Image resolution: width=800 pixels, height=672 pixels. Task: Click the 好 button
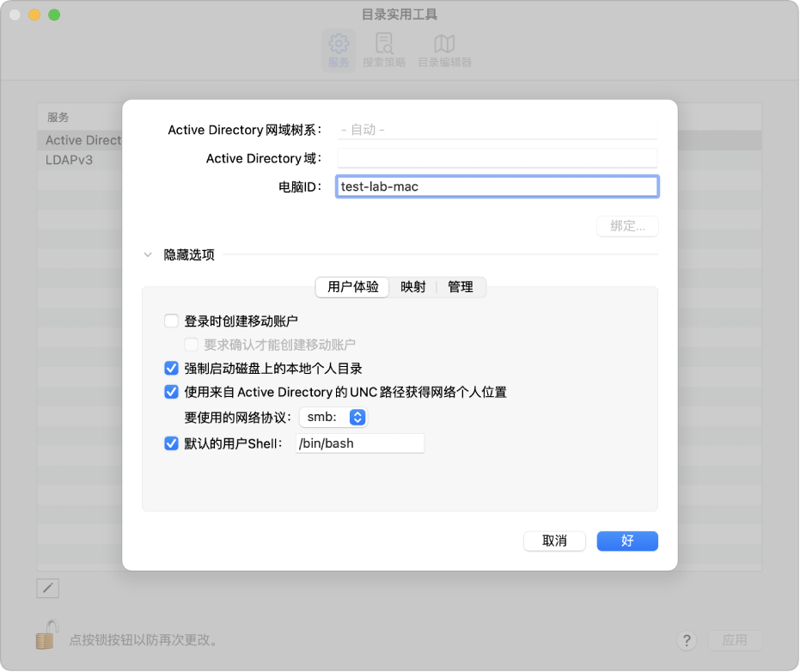[x=627, y=541]
